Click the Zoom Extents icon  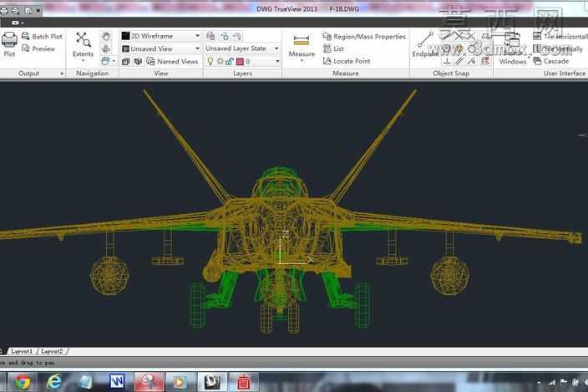[84, 39]
